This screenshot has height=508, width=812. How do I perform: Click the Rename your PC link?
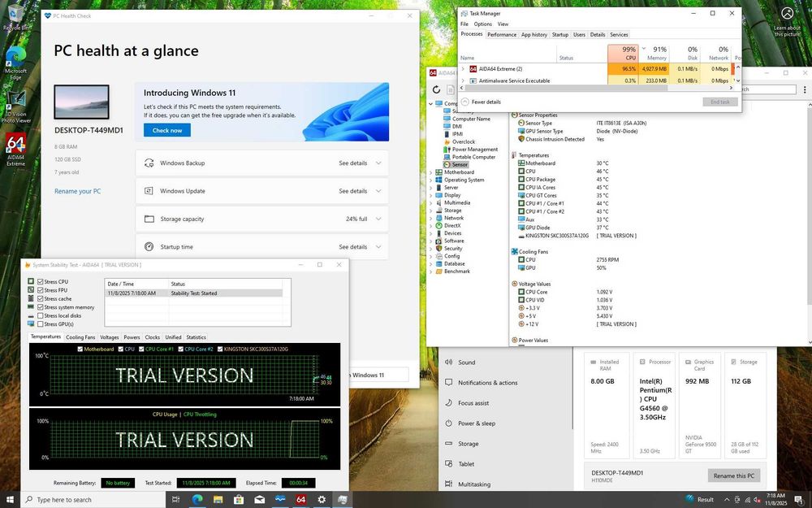pos(78,191)
